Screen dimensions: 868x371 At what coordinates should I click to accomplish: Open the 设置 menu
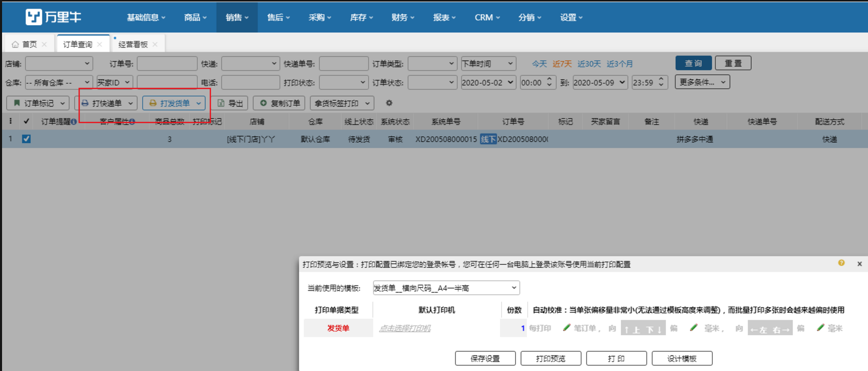coord(571,17)
